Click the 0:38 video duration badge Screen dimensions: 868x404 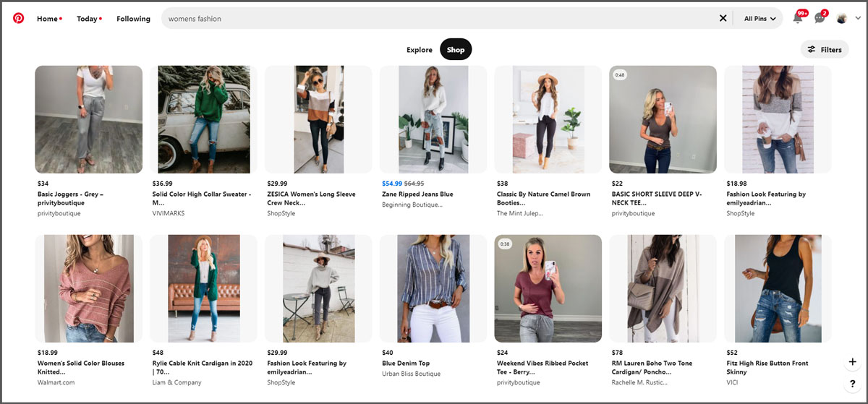pyautogui.click(x=505, y=244)
